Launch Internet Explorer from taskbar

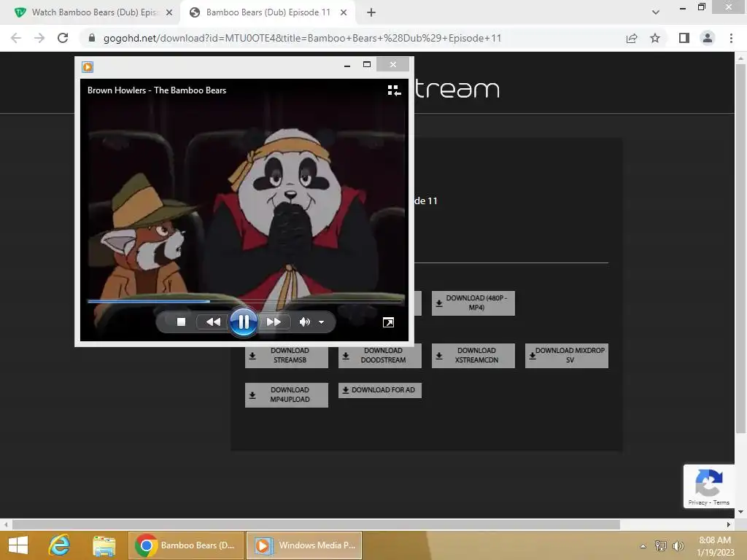(60, 545)
